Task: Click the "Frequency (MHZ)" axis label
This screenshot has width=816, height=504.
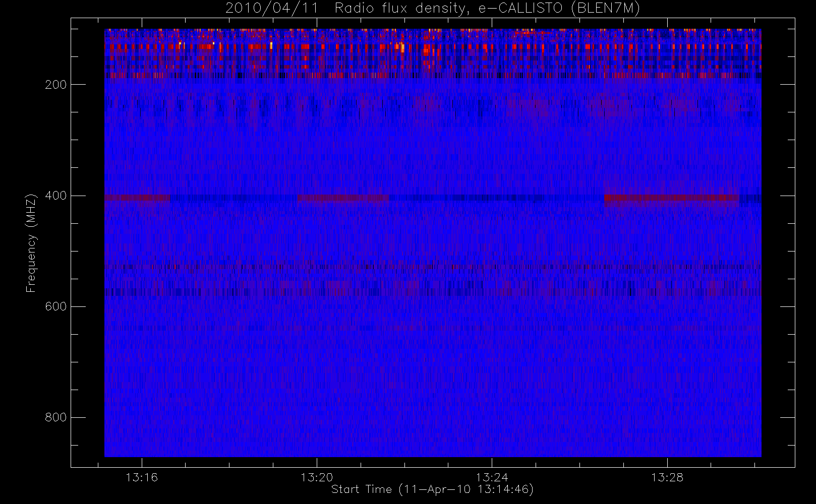Action: (x=31, y=243)
